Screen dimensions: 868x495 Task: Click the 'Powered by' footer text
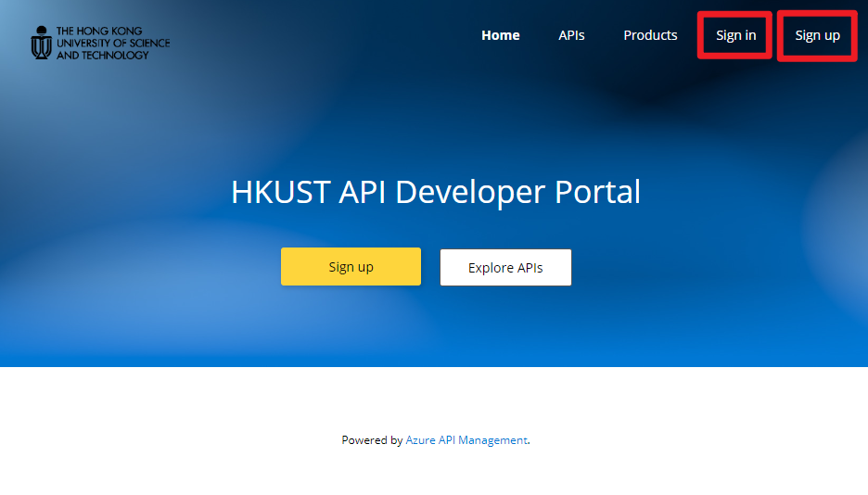point(372,440)
